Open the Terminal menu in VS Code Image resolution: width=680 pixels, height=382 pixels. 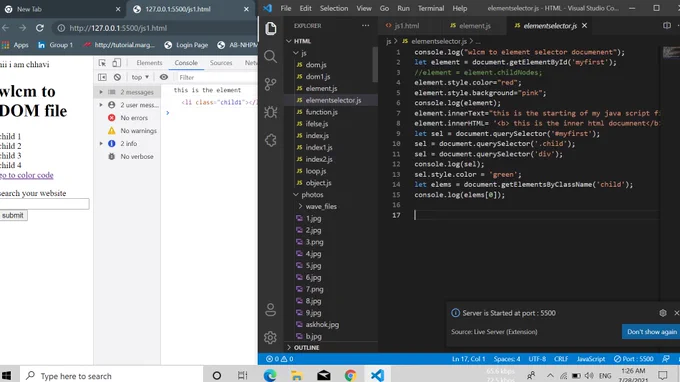coord(431,8)
